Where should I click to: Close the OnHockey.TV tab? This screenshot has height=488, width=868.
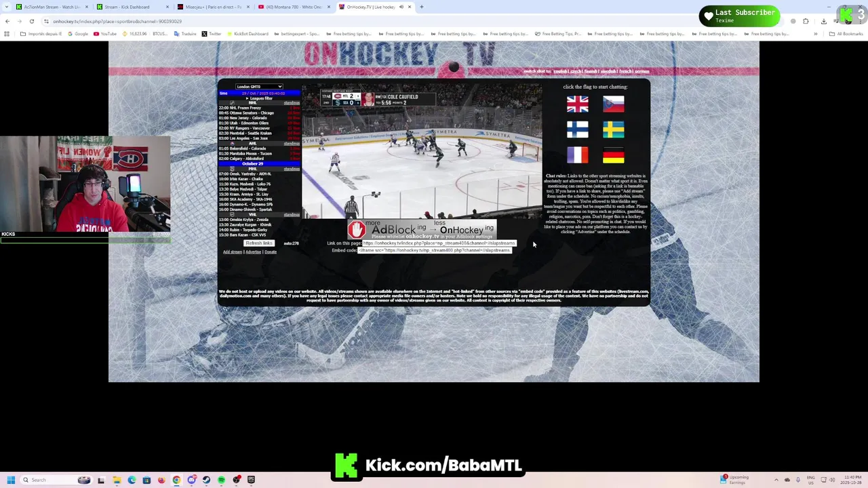coord(410,7)
